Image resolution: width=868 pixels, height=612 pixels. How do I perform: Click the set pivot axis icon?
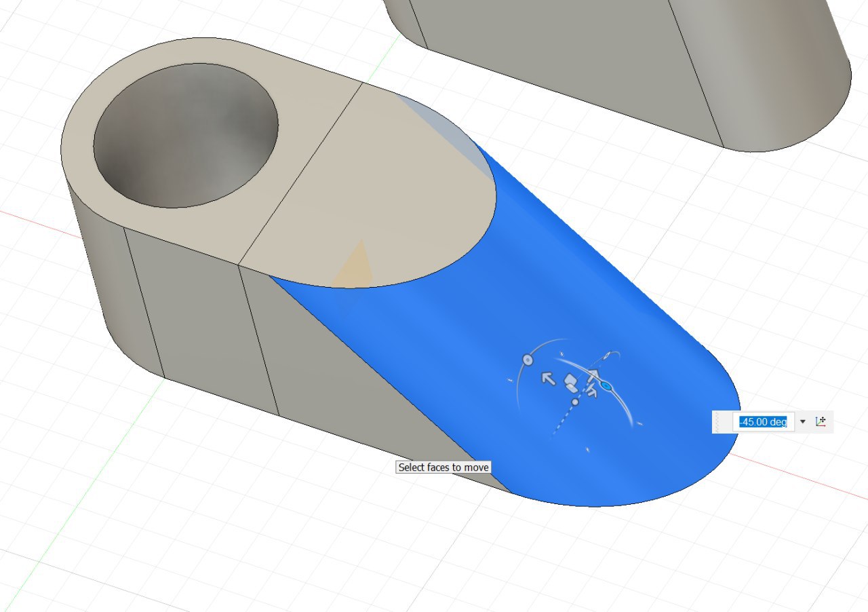click(821, 422)
